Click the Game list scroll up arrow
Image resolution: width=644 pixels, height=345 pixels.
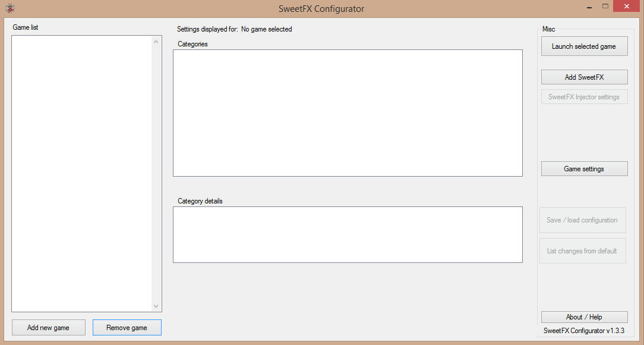click(156, 42)
